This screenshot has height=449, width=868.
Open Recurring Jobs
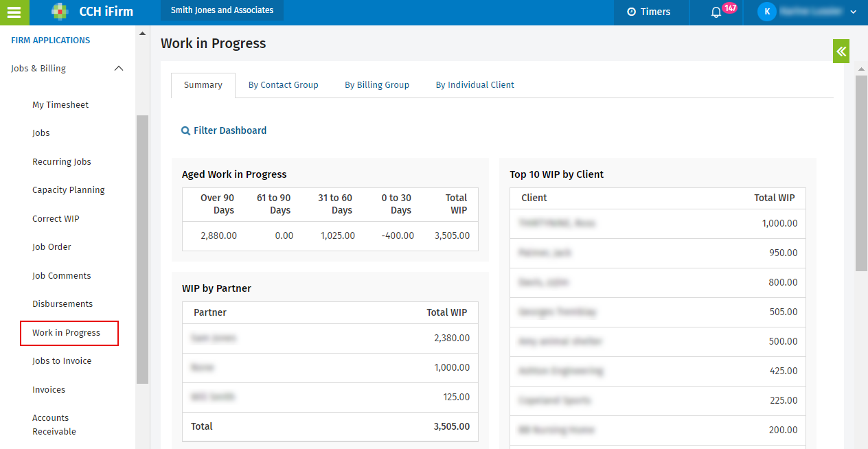[x=62, y=162]
